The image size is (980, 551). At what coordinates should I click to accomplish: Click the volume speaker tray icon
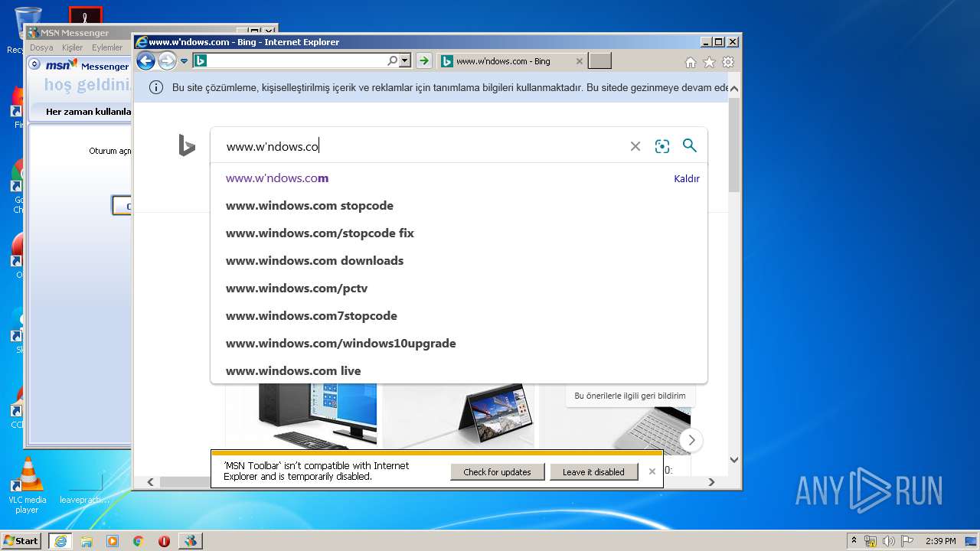[890, 541]
